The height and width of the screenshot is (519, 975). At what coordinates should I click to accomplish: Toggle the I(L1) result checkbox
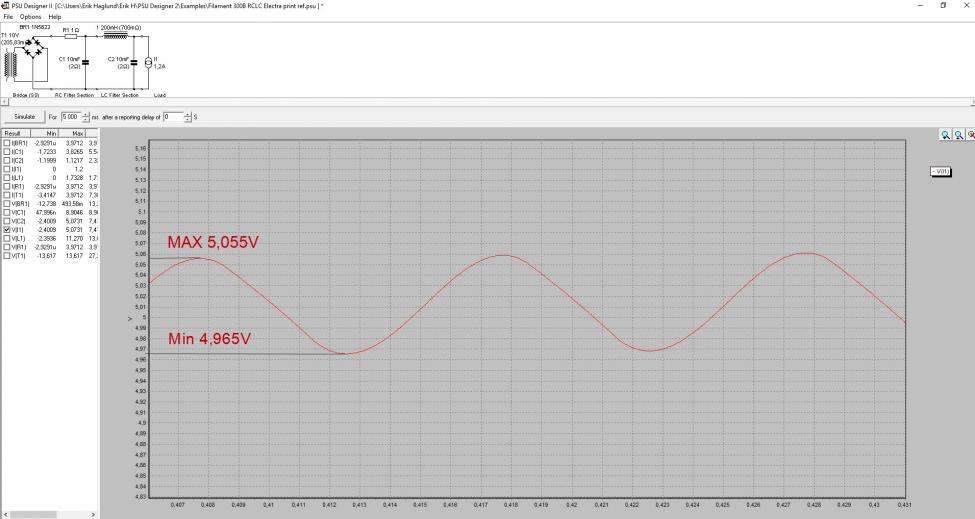pos(7,178)
